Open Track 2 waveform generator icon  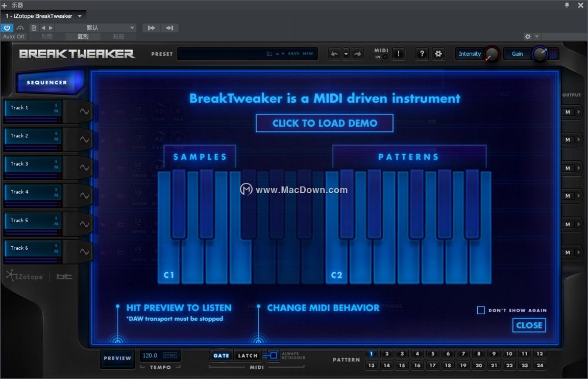coord(84,139)
